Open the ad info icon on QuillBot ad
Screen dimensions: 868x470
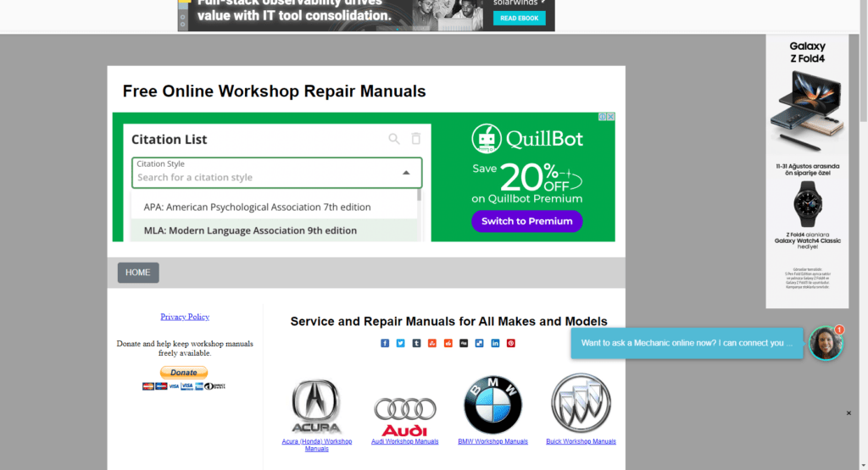pos(603,117)
